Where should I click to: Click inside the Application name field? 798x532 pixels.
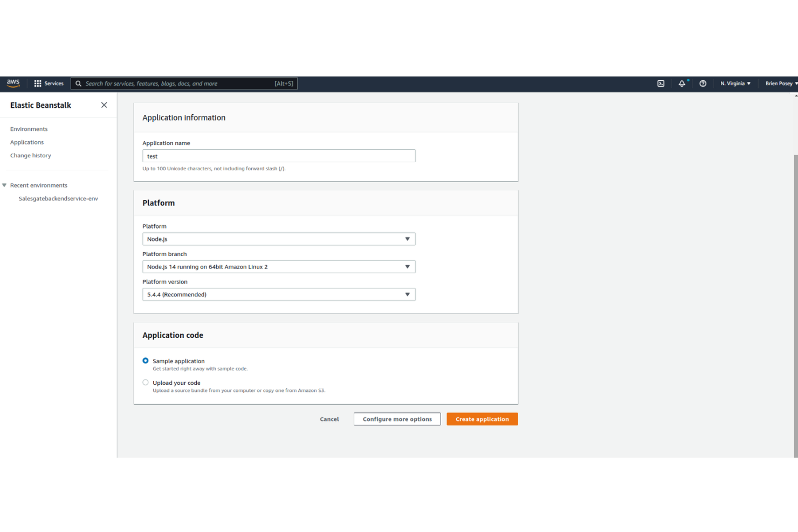(278, 156)
